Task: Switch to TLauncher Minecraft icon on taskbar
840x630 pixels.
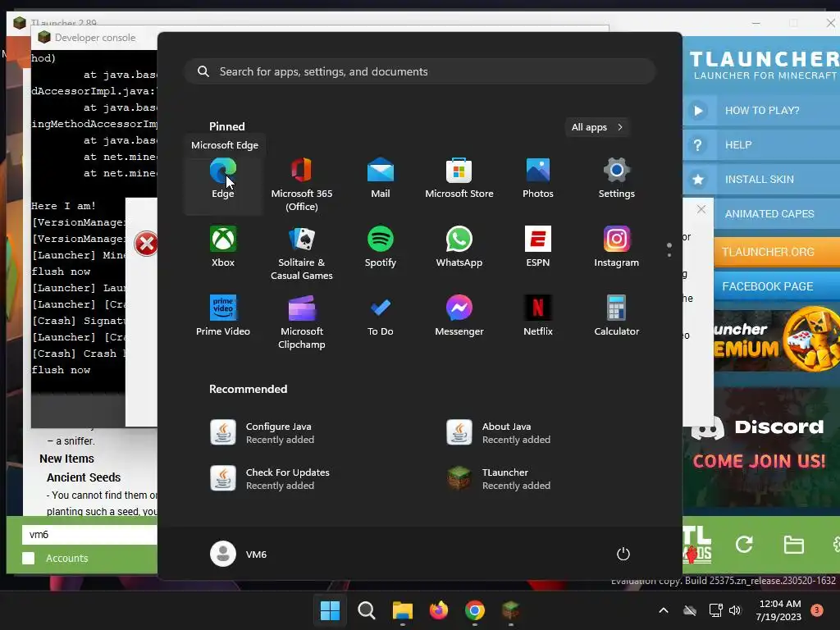Action: coord(510,610)
